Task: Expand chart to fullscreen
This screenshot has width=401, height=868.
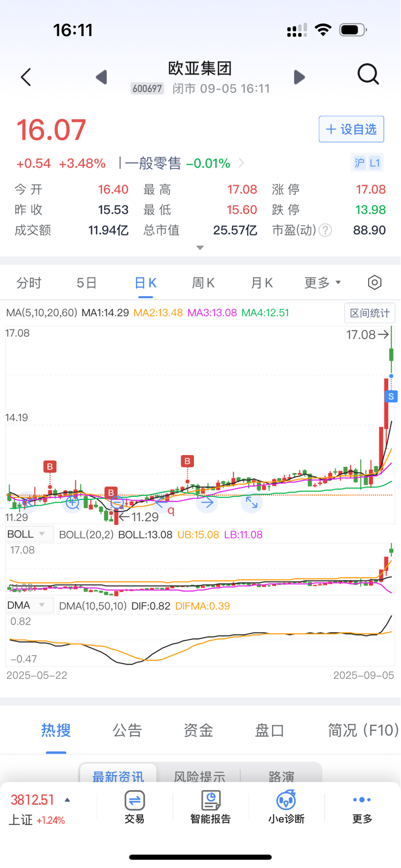Action: click(252, 503)
